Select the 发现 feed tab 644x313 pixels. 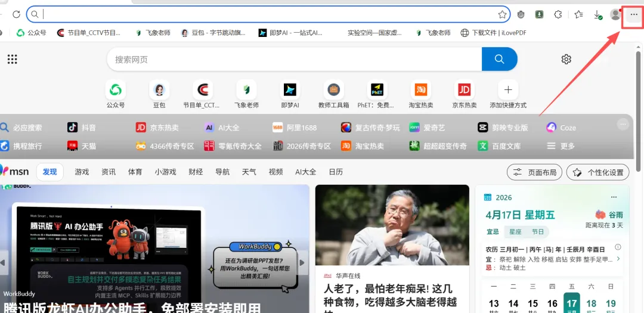click(x=49, y=172)
